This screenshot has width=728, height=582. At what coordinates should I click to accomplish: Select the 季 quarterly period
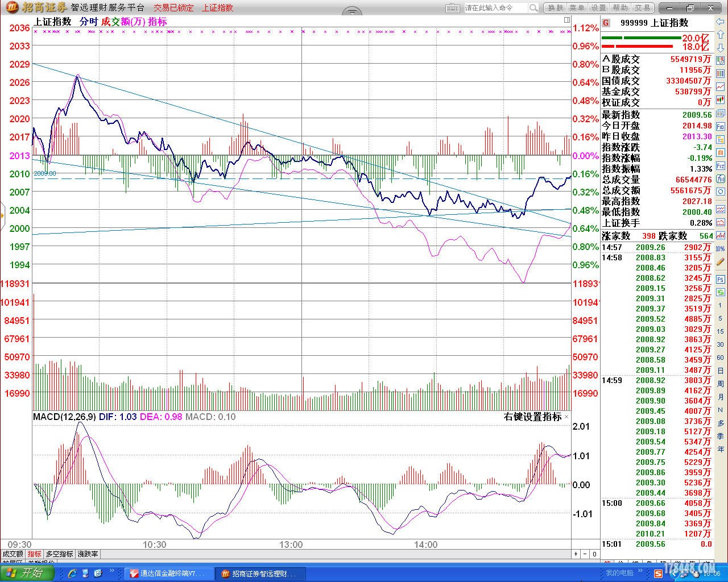(721, 436)
